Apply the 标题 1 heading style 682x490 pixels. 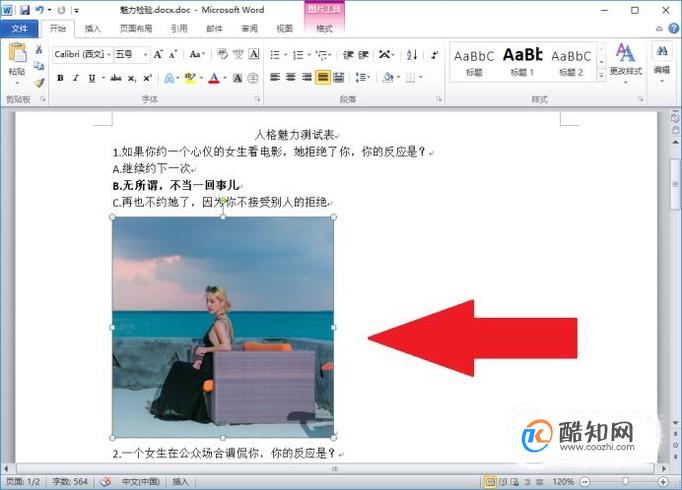pyautogui.click(x=522, y=63)
